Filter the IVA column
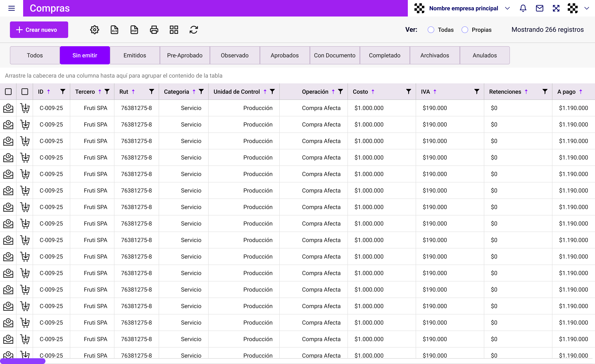This screenshot has width=595, height=364. [477, 91]
